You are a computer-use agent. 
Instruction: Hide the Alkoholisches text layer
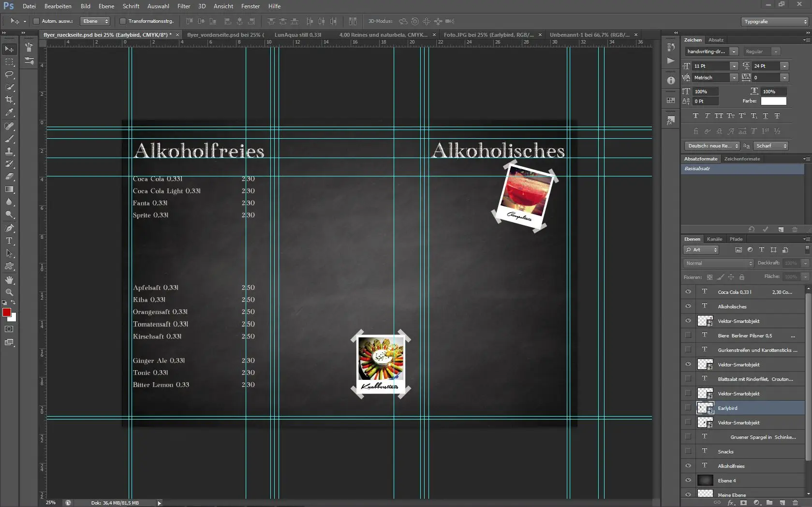coord(688,306)
